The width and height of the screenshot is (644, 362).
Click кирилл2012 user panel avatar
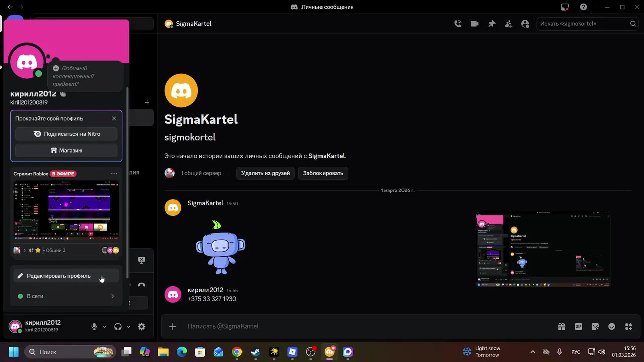point(15,327)
